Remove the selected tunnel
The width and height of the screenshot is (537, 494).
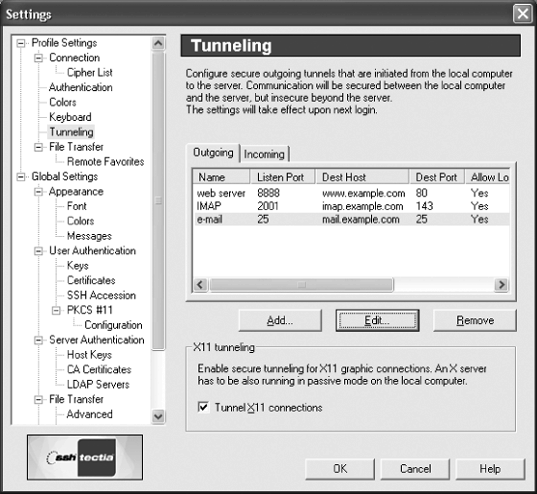point(475,321)
